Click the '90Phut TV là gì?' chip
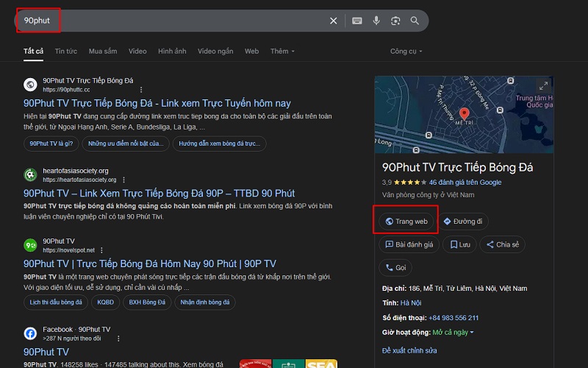The height and width of the screenshot is (368, 588). tap(51, 144)
